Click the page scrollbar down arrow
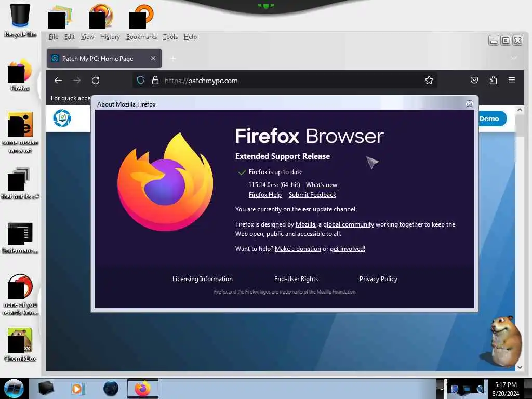The width and height of the screenshot is (532, 399). [520, 367]
